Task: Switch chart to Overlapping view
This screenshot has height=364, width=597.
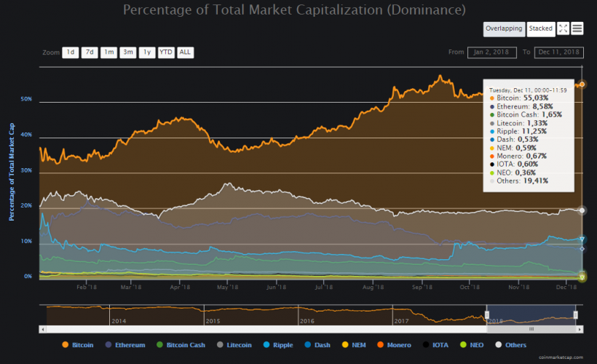Action: 503,28
